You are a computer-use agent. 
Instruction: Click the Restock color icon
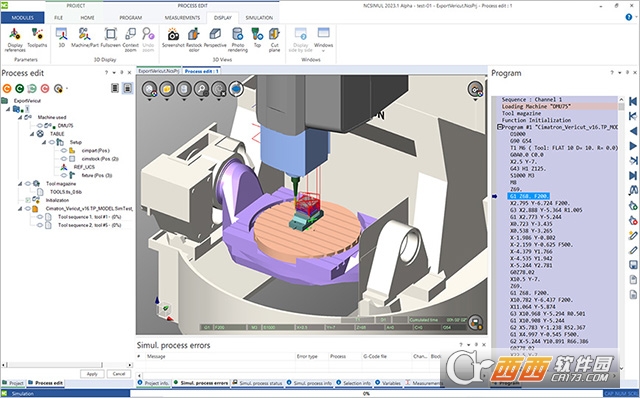194,40
